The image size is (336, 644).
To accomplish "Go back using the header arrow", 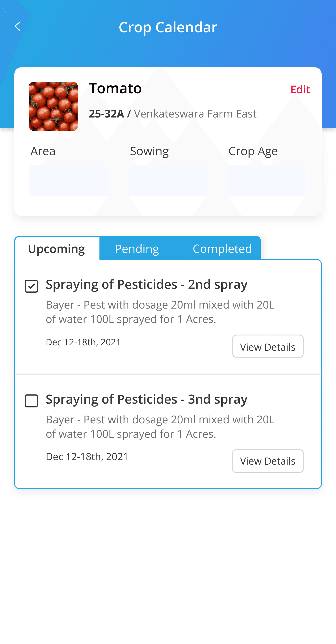I will 17,26.
